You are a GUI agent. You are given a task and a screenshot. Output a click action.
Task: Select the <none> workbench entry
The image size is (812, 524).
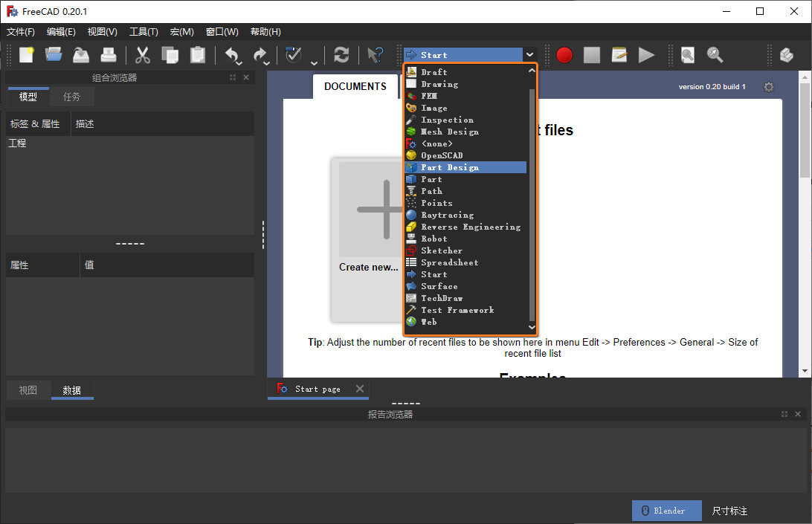(465, 143)
